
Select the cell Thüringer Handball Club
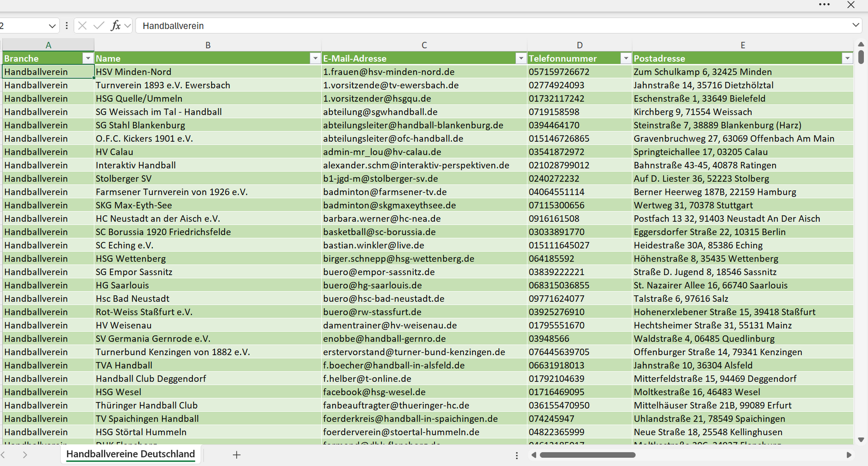208,405
